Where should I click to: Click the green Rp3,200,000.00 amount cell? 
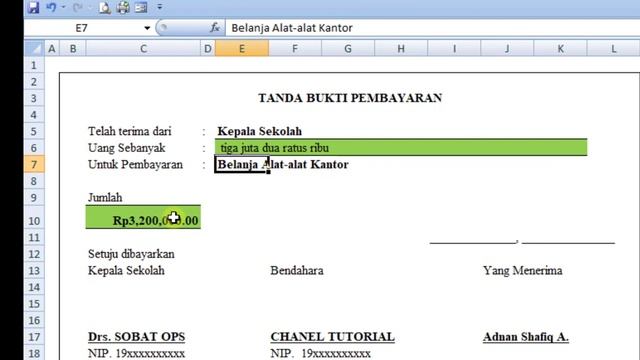pyautogui.click(x=143, y=217)
